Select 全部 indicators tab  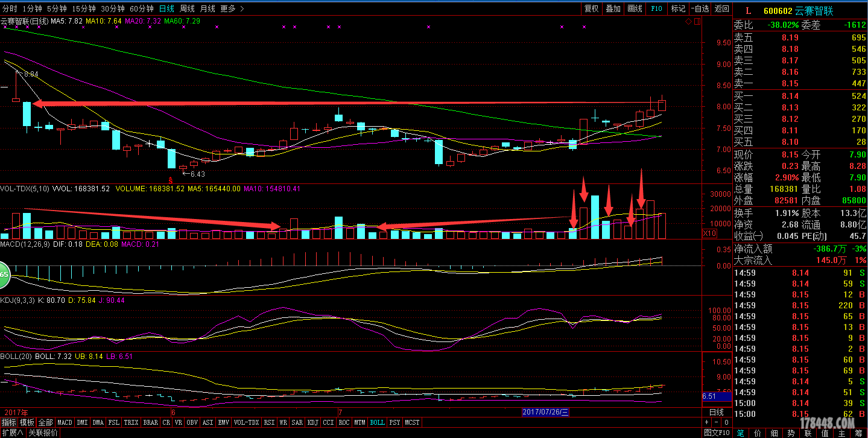point(46,422)
